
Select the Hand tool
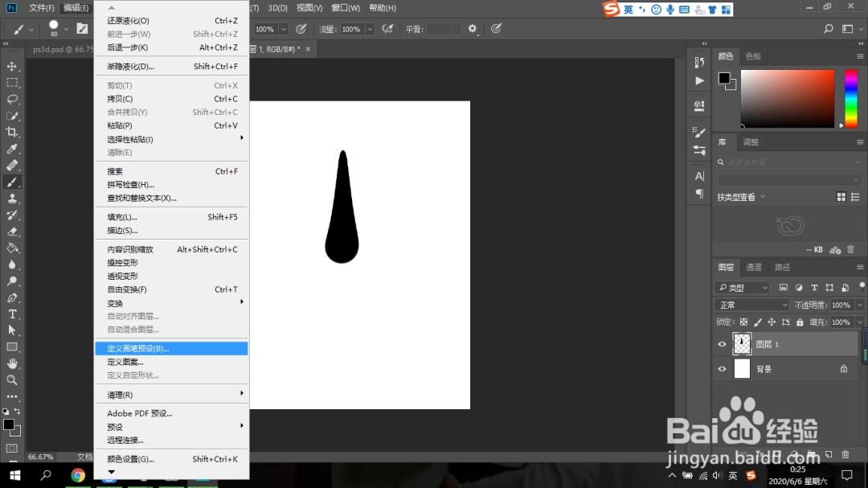click(11, 363)
